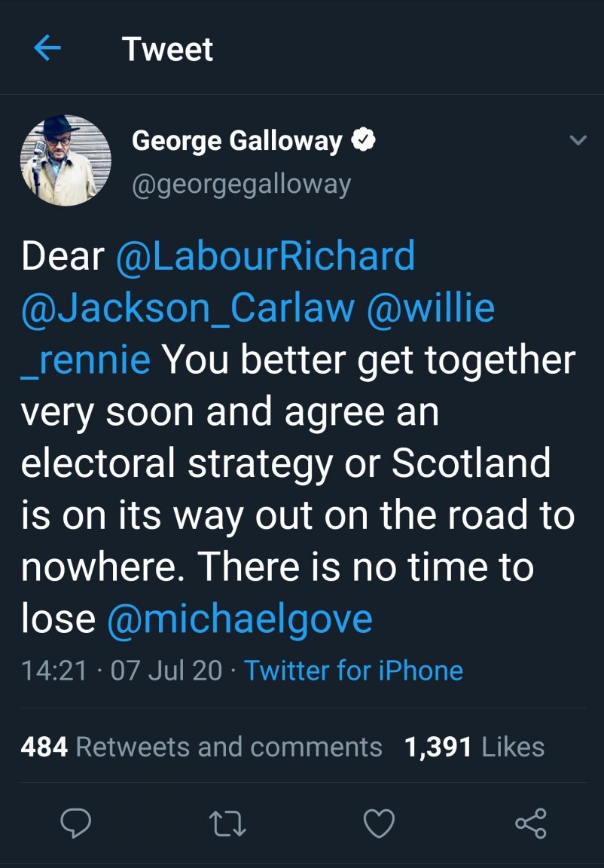Image resolution: width=604 pixels, height=868 pixels.
Task: Tap the @georgegalloway handle
Action: tap(241, 184)
